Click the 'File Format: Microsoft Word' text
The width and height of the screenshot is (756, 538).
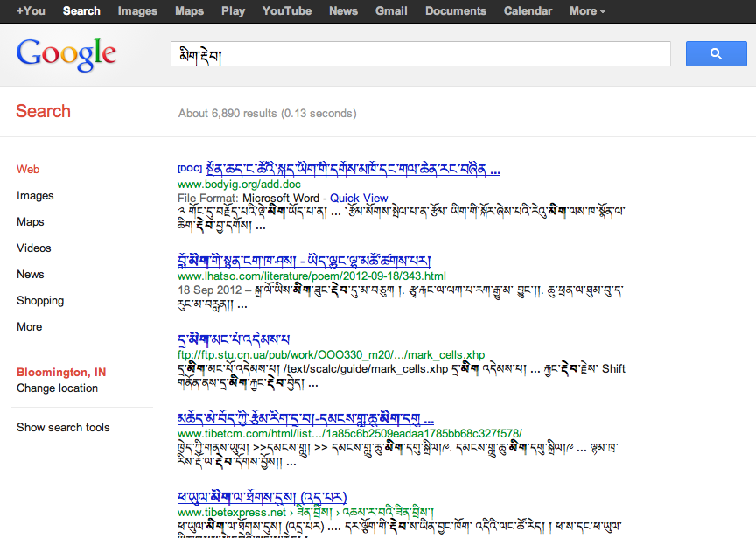tap(248, 198)
